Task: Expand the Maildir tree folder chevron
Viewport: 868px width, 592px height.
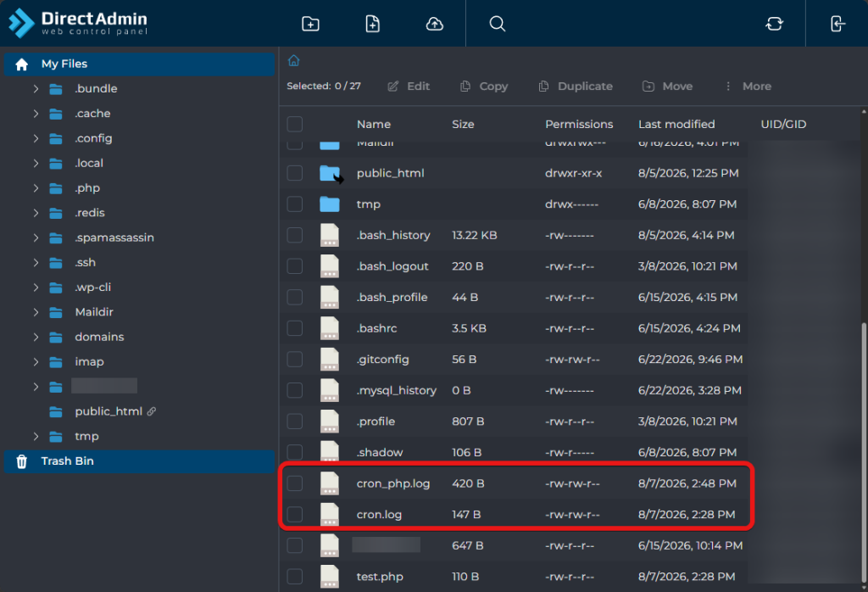Action: 36,312
